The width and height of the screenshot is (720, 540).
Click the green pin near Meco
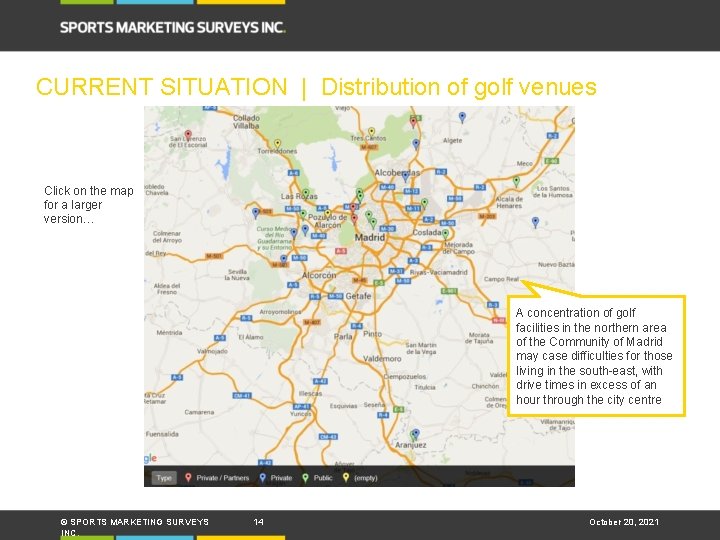tap(516, 181)
